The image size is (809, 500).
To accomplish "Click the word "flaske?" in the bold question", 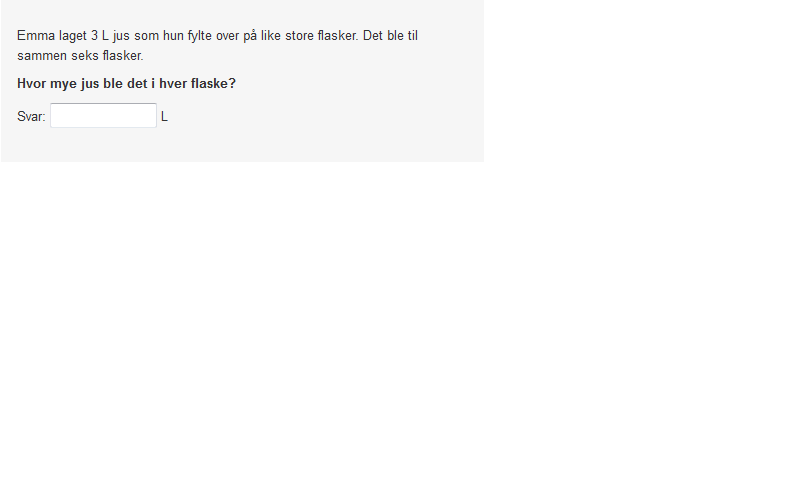I will [x=213, y=84].
